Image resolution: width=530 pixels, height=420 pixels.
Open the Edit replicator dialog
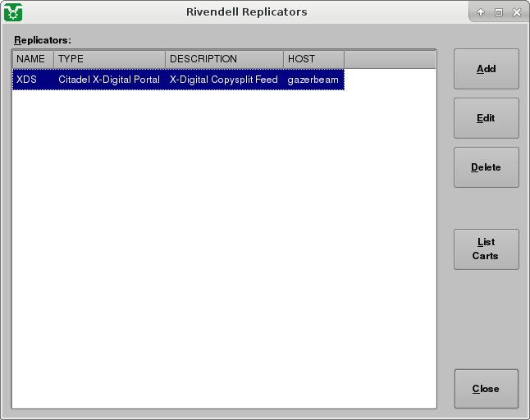point(486,118)
